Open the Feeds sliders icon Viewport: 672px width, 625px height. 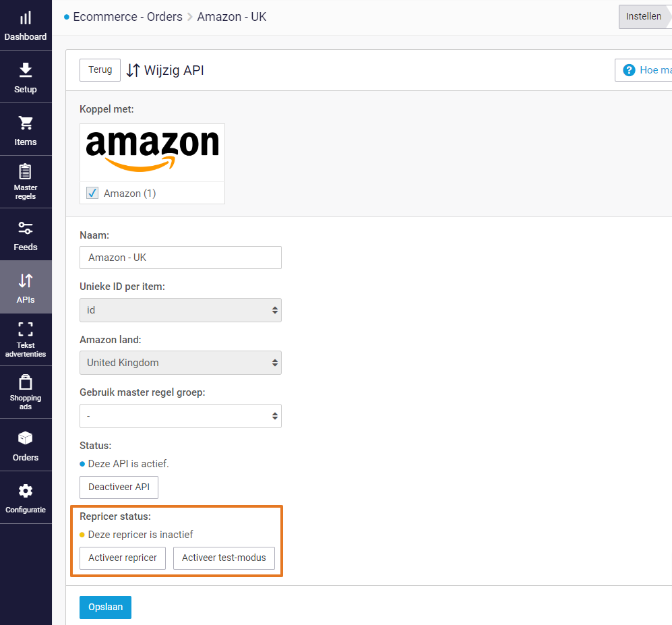[x=26, y=228]
